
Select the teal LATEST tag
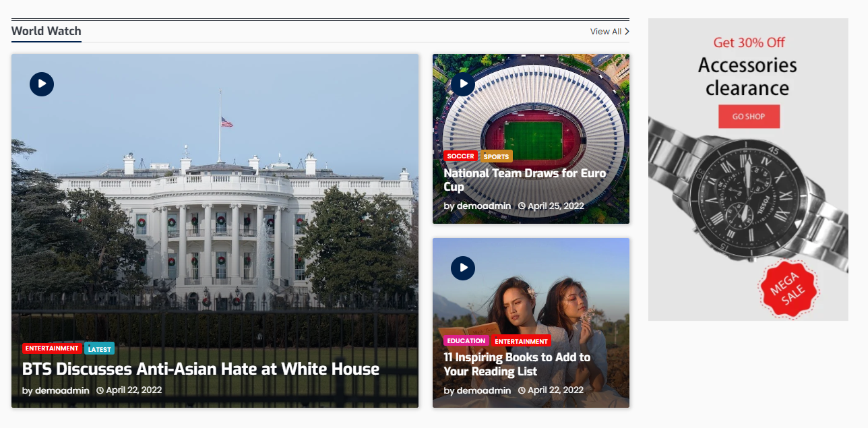tap(100, 349)
